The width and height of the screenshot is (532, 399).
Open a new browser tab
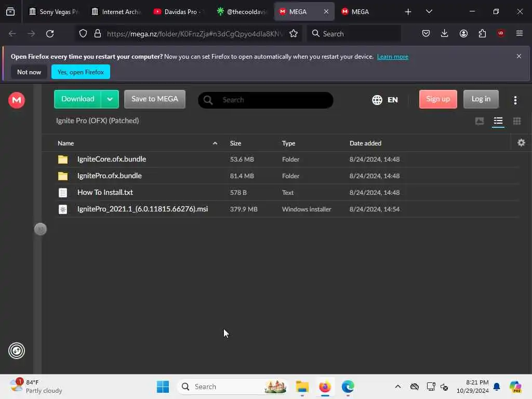[x=408, y=12]
